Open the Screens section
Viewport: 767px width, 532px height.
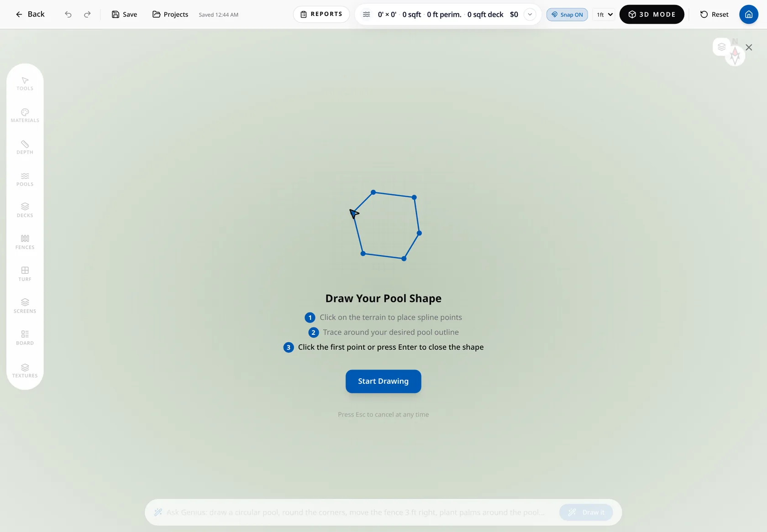coord(25,306)
